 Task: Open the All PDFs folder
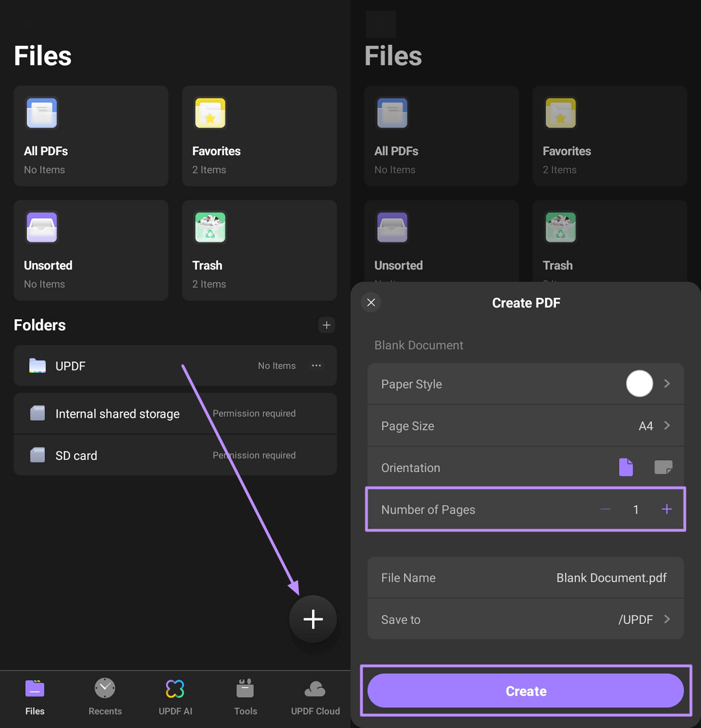[x=91, y=136]
